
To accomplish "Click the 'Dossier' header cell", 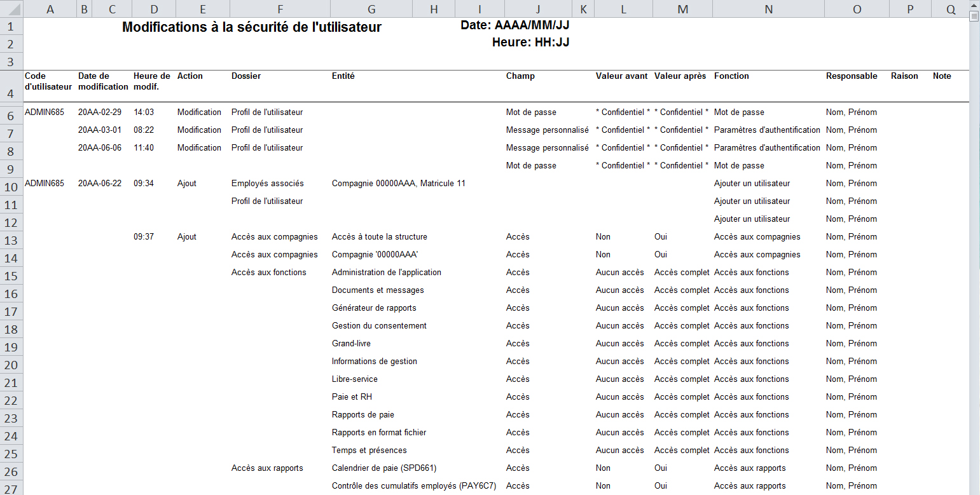I will (246, 76).
